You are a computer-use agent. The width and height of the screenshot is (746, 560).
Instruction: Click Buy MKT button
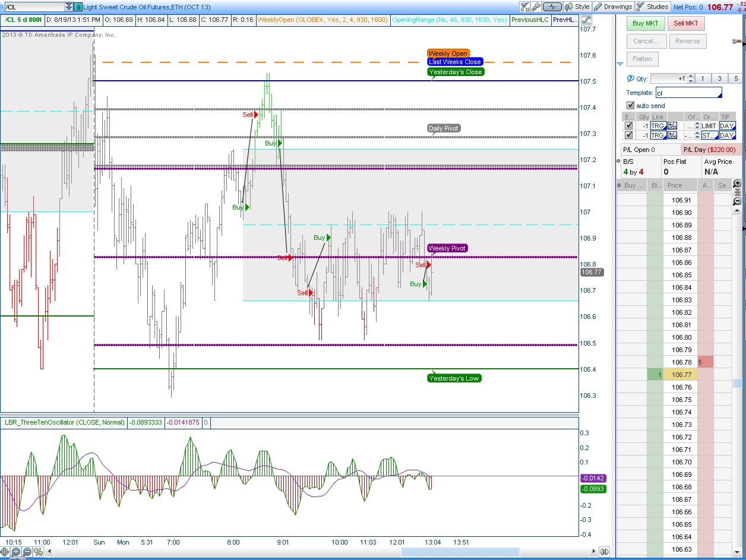pos(646,24)
